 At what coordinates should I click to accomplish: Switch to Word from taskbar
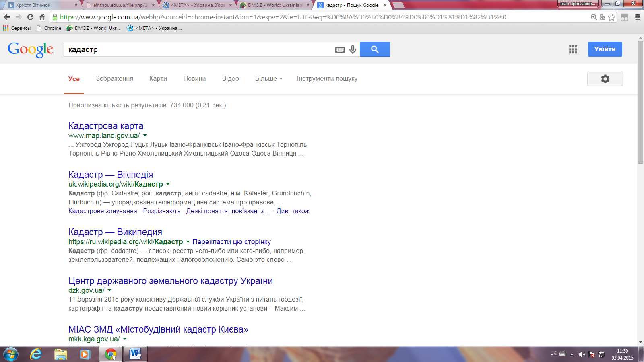click(135, 354)
